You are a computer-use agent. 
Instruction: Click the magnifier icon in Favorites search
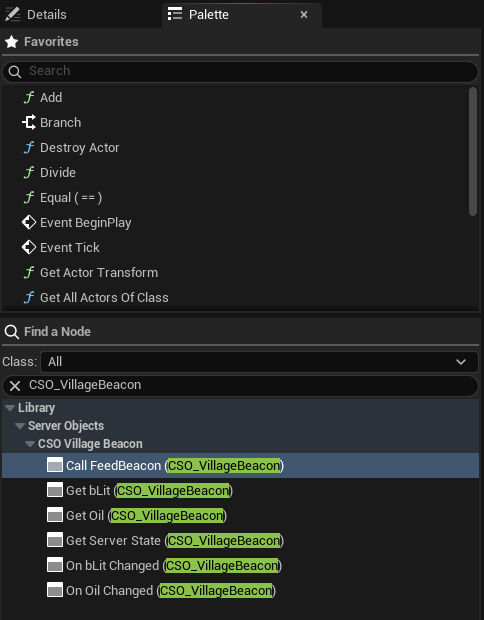tap(15, 72)
